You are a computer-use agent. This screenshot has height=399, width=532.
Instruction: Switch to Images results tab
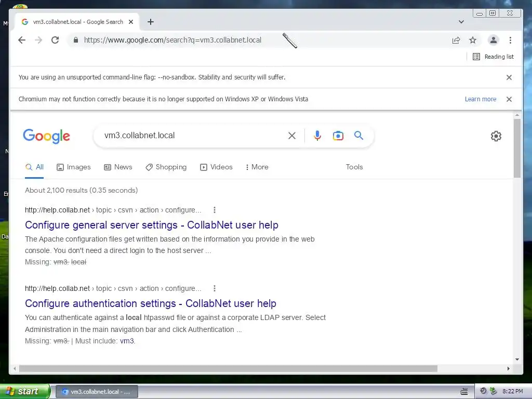(74, 167)
